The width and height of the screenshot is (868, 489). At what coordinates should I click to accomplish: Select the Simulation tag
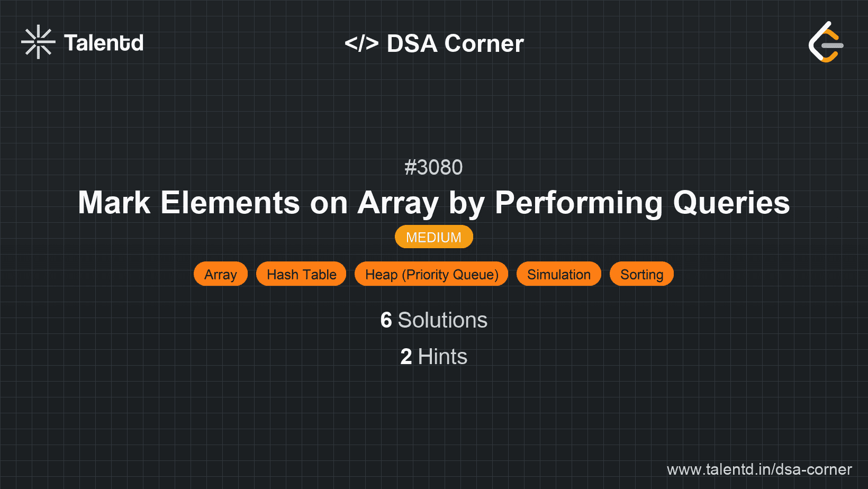[558, 274]
